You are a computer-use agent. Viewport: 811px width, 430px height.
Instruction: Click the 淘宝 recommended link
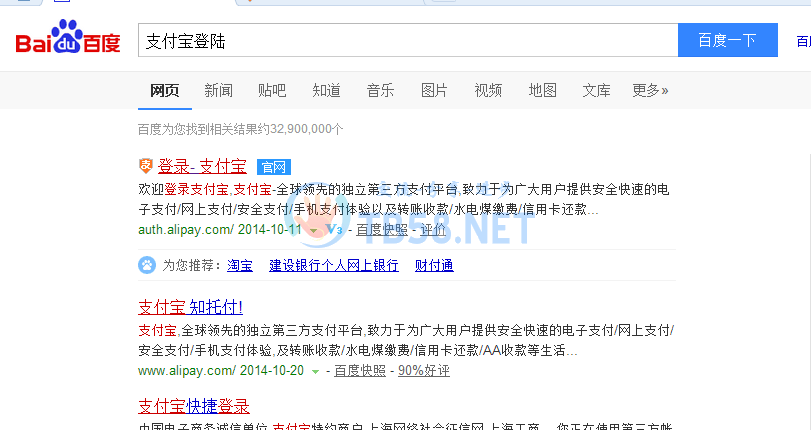239,266
